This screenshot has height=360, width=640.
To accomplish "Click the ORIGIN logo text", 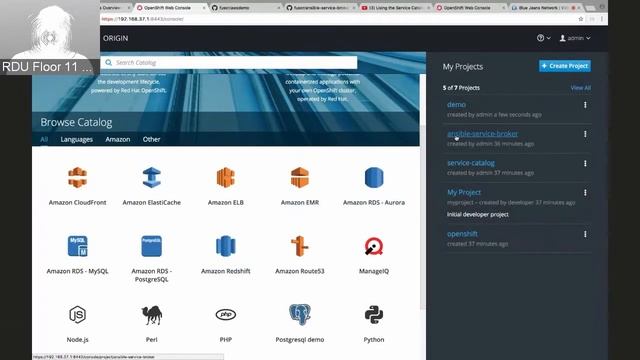I will pos(116,38).
